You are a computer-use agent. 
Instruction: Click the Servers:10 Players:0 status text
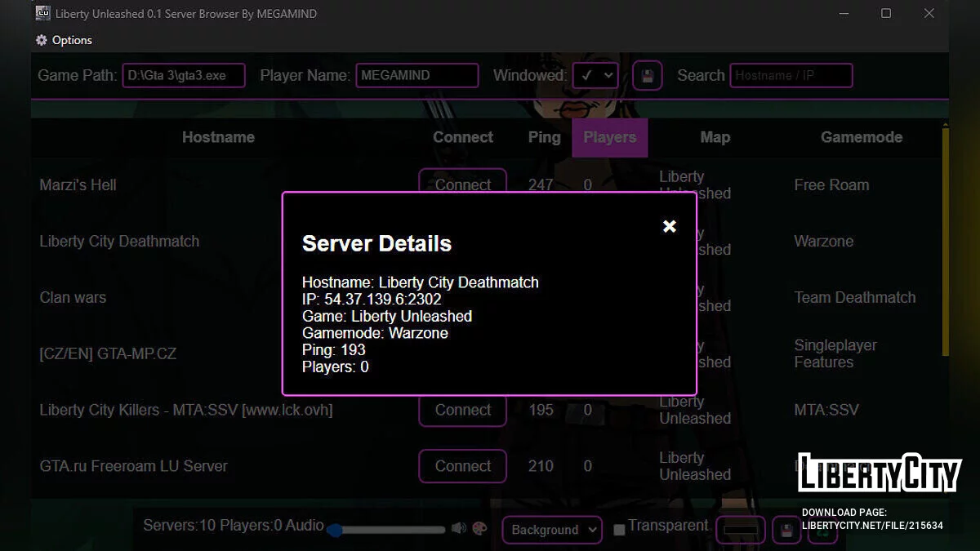pos(212,525)
